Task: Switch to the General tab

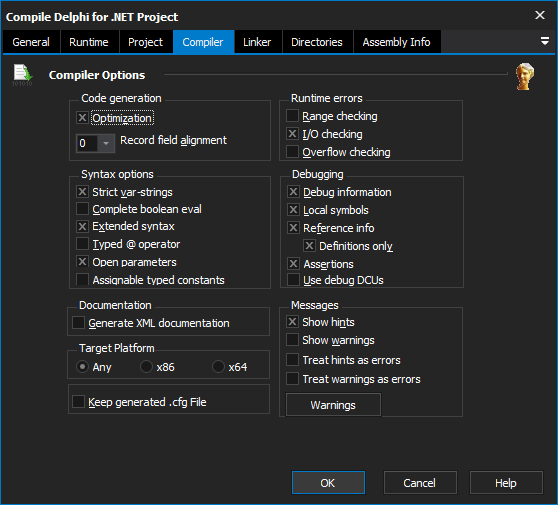Action: point(31,42)
